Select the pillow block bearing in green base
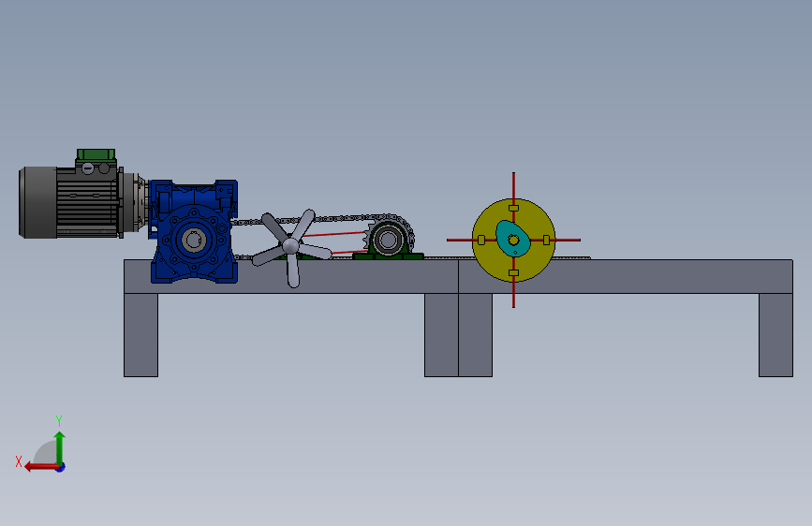 (x=388, y=241)
